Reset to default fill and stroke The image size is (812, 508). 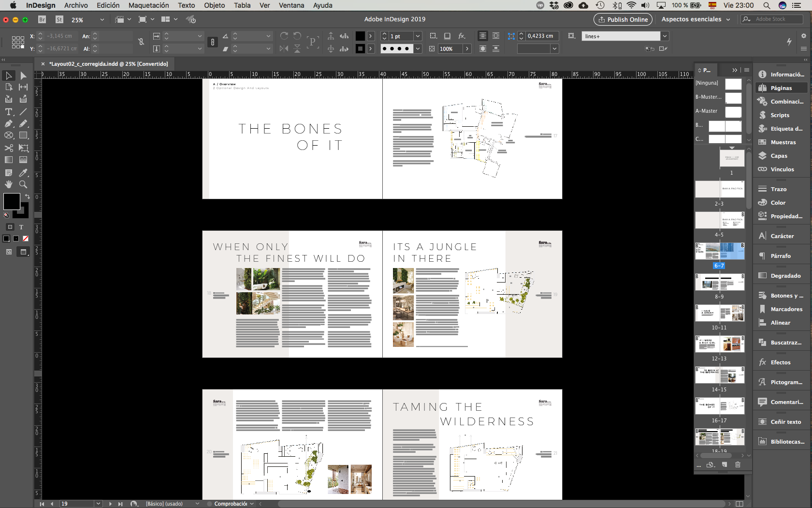click(6, 215)
